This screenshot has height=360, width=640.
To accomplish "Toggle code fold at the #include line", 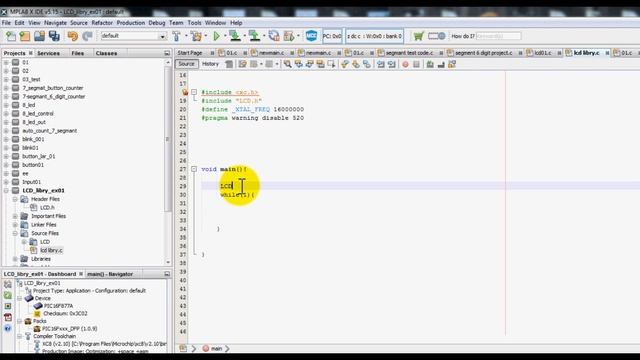I will coord(194,92).
